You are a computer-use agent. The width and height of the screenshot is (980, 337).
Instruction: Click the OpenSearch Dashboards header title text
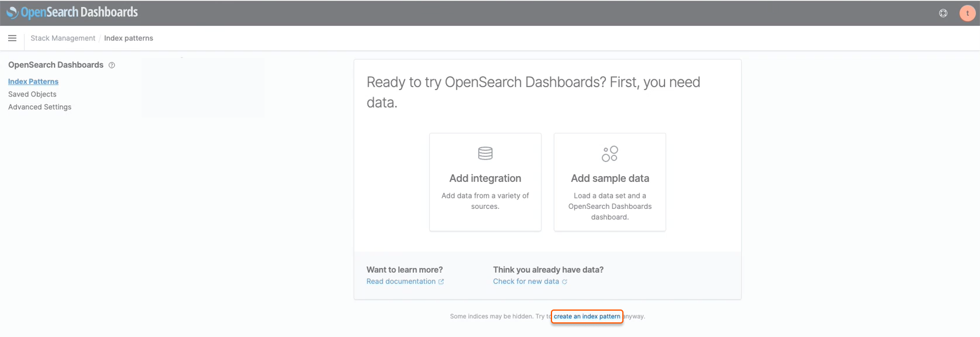(x=80, y=12)
